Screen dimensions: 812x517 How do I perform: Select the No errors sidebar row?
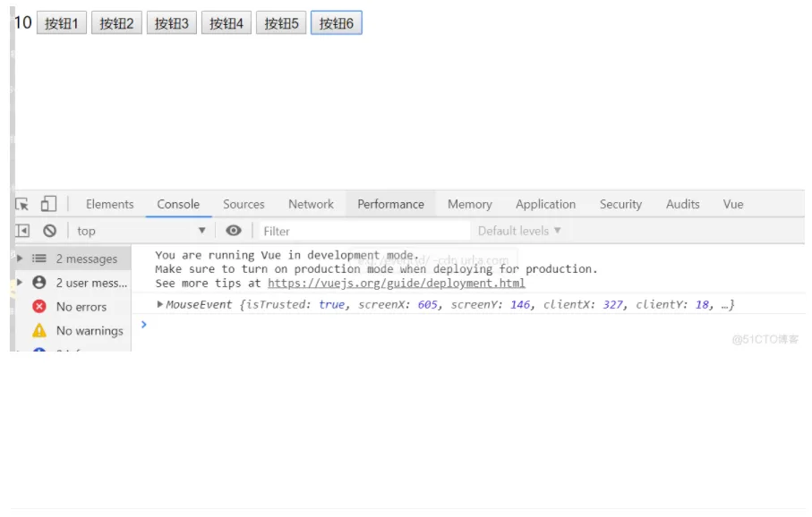tap(73, 307)
